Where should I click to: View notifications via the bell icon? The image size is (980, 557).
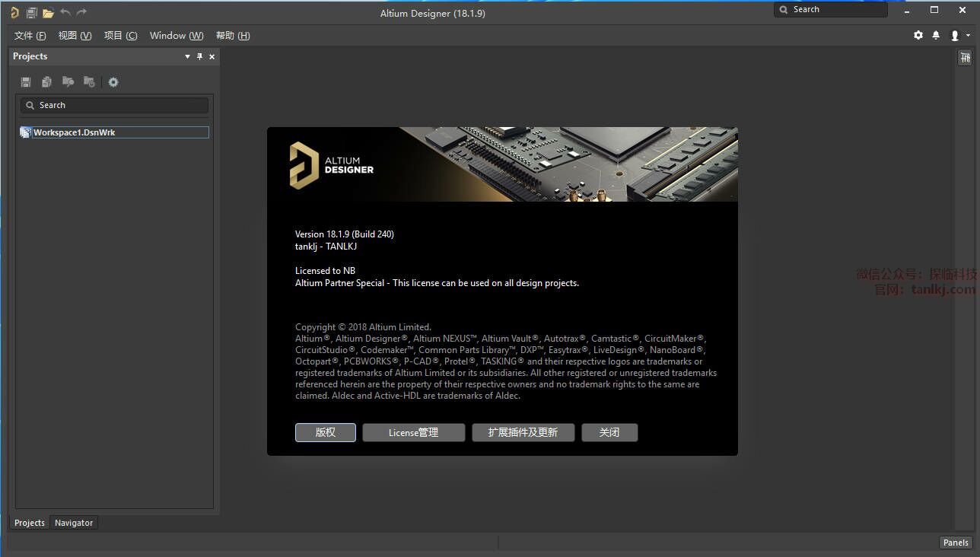coord(936,35)
